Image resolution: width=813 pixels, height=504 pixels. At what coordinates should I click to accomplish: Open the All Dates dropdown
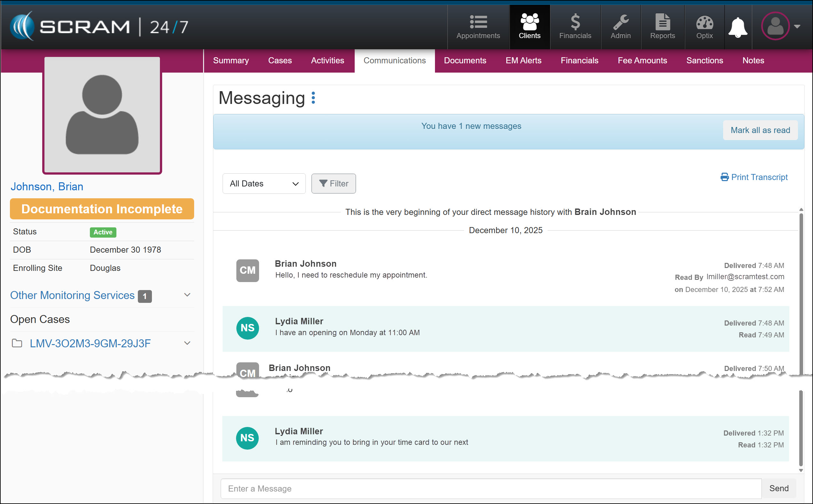click(264, 184)
